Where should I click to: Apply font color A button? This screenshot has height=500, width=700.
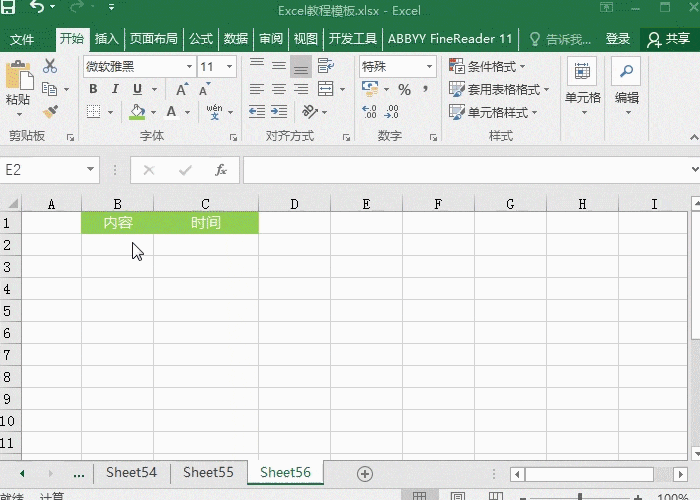[171, 112]
